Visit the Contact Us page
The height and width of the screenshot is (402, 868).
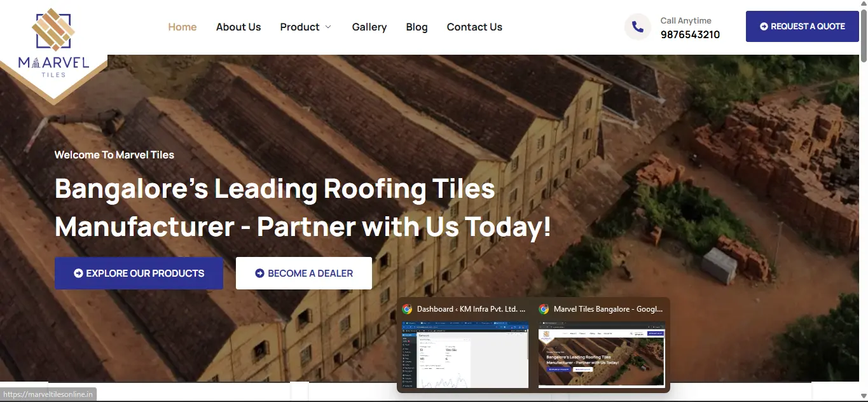(474, 27)
